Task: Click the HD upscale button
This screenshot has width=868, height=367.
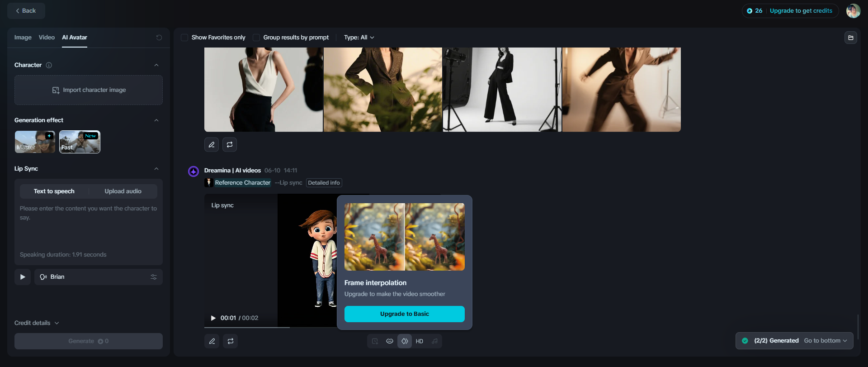Action: click(x=420, y=341)
